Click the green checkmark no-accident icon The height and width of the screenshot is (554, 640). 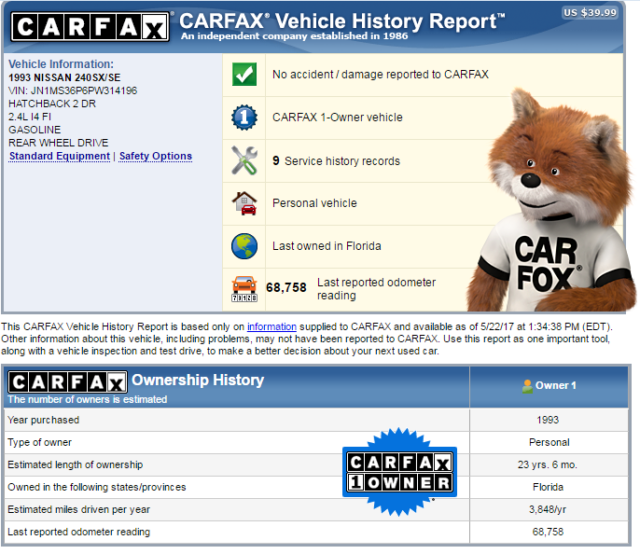(244, 74)
